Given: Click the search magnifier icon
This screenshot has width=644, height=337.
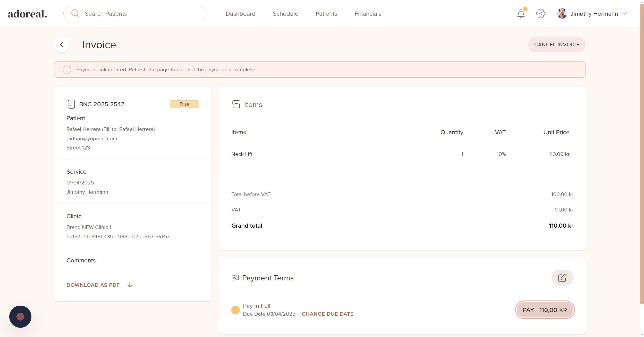Looking at the screenshot, I should pyautogui.click(x=75, y=13).
